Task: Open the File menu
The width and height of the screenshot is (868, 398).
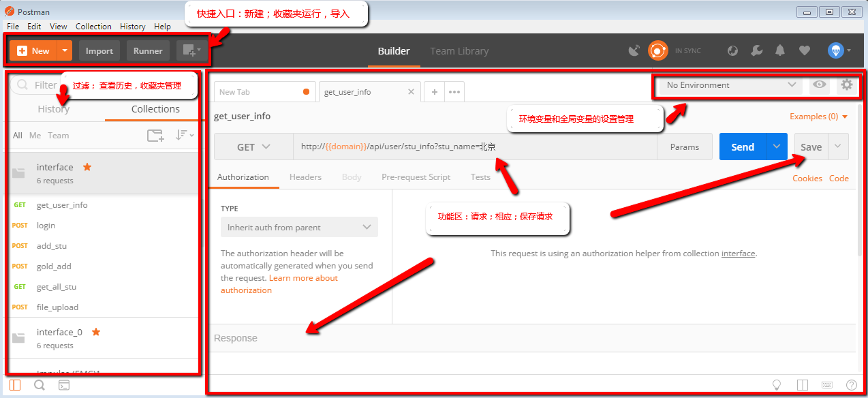Action: pos(13,27)
